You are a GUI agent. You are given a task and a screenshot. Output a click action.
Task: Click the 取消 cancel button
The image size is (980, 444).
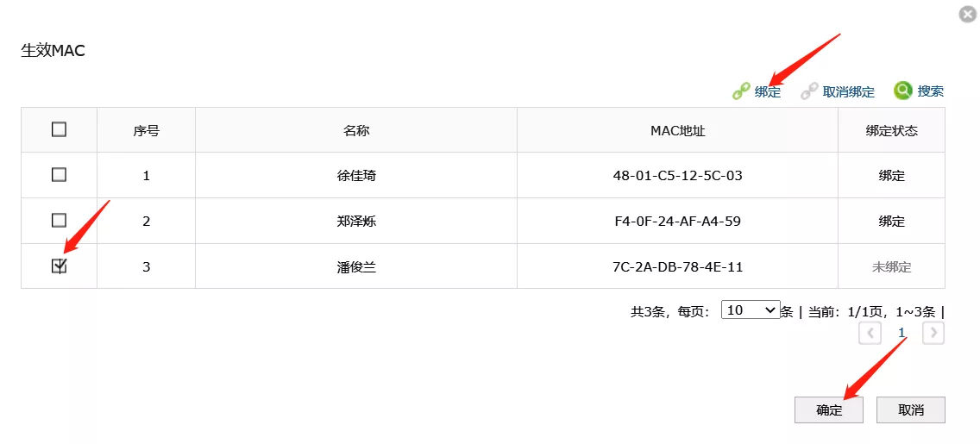click(x=911, y=410)
